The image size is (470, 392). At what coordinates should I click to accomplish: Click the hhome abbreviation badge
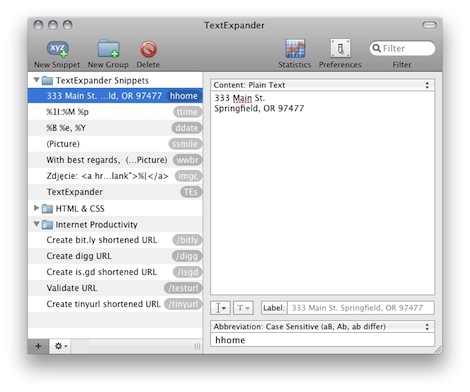click(184, 96)
